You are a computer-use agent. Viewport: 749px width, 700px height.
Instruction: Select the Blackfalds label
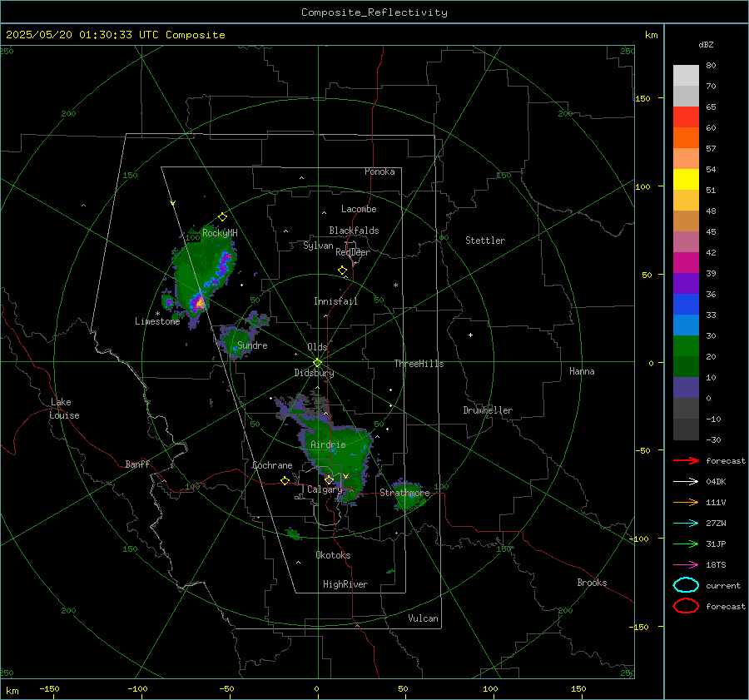click(x=354, y=231)
